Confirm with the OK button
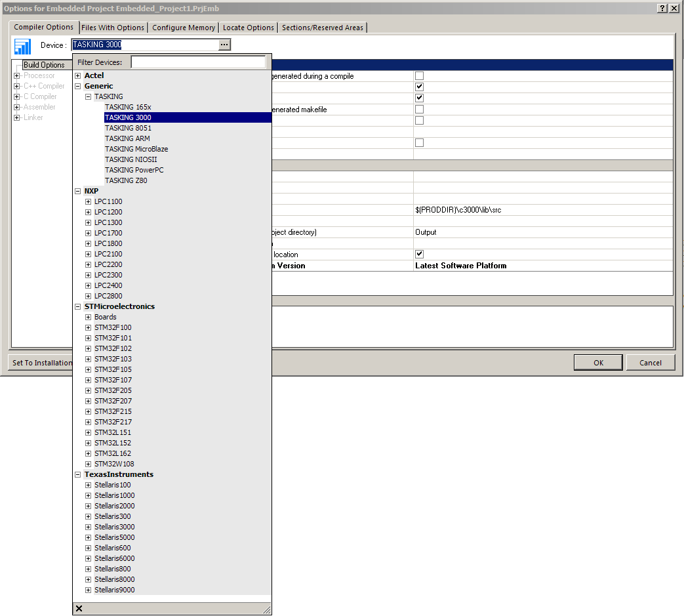 coord(598,363)
